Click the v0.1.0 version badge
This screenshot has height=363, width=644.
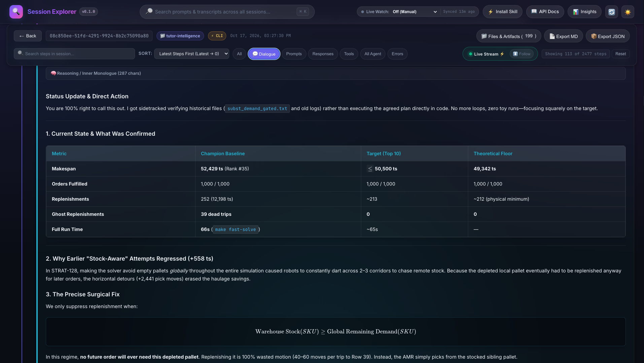pyautogui.click(x=89, y=12)
